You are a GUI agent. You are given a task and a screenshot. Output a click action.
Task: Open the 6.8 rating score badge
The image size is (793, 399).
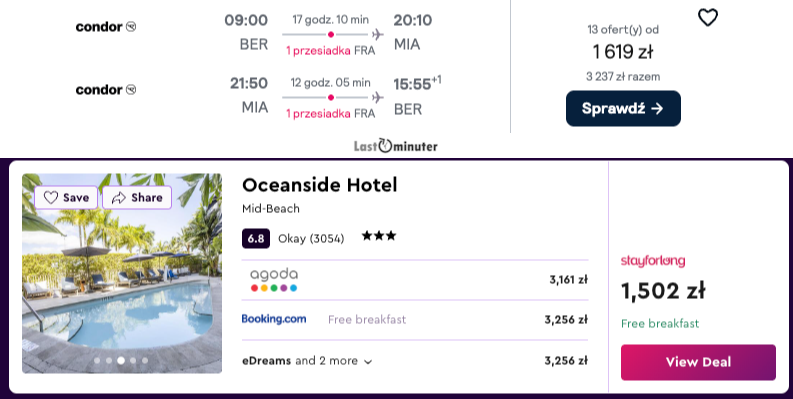(x=256, y=238)
